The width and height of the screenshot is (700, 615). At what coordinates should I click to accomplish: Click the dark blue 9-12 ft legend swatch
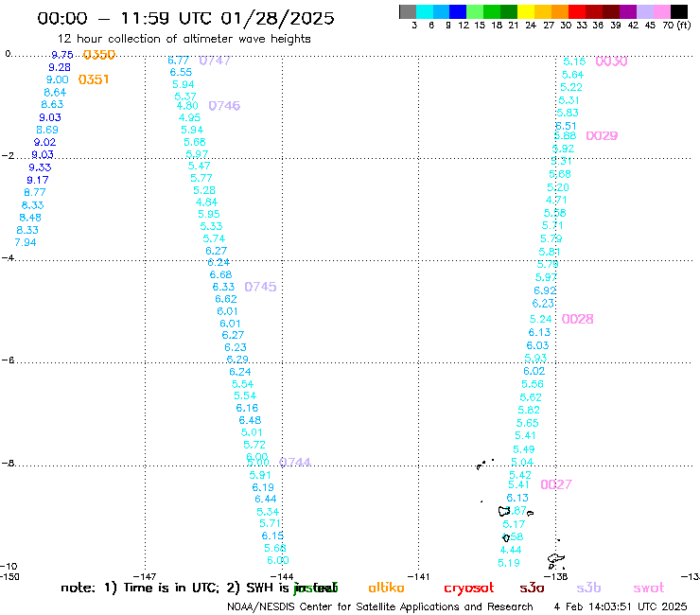(458, 12)
